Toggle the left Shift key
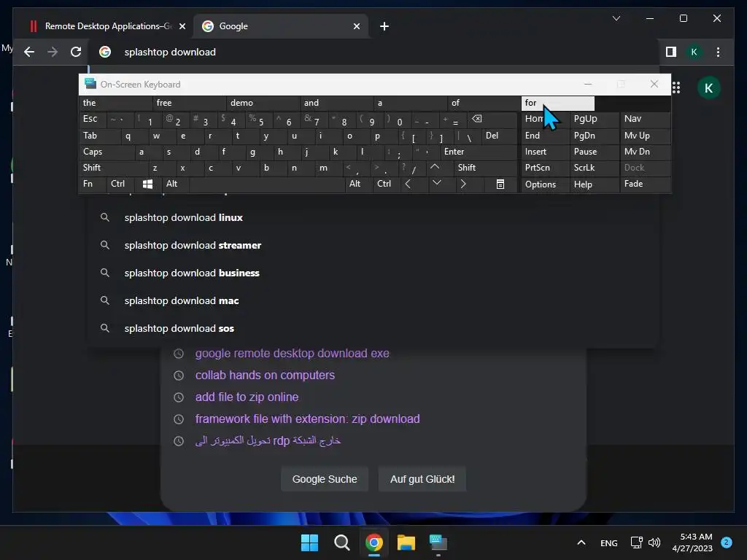Viewport: 747px width, 560px height. pos(113,168)
